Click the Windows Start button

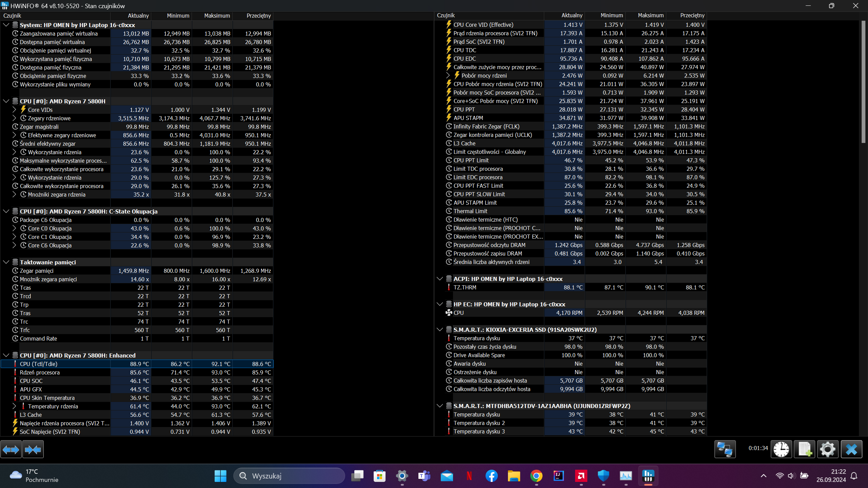[x=220, y=476]
